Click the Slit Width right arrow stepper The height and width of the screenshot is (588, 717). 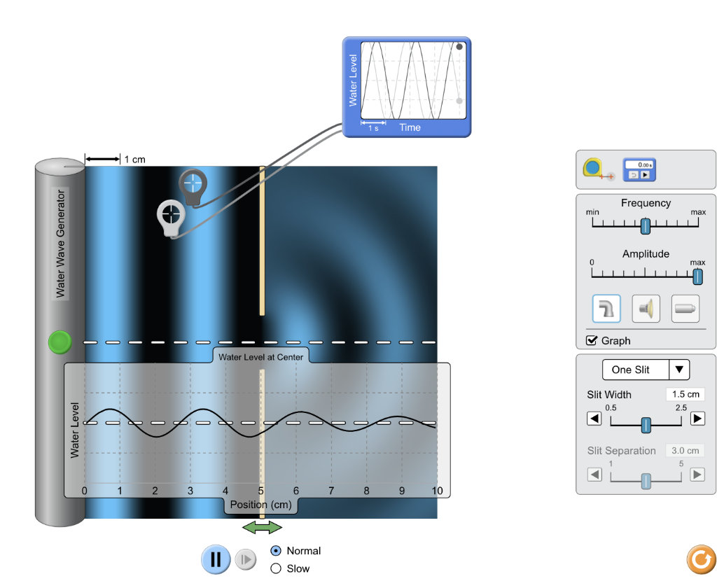coord(697,420)
